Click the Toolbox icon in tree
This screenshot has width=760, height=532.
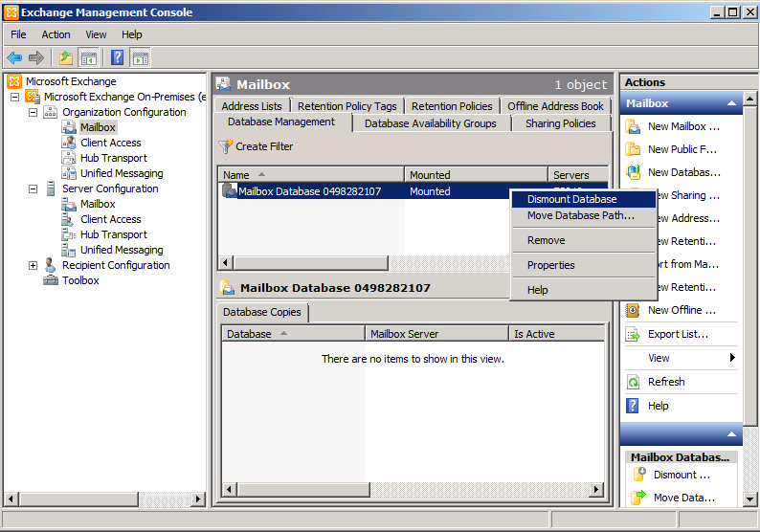51,280
